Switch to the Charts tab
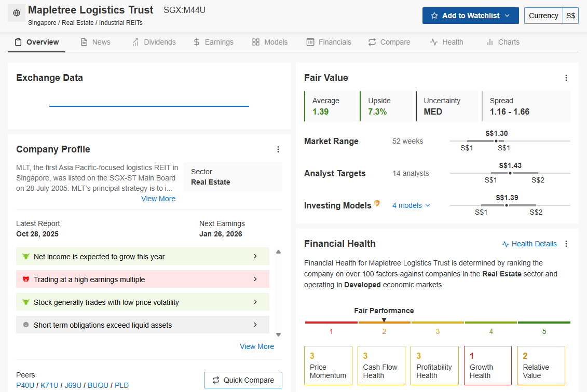The height and width of the screenshot is (392, 587). pyautogui.click(x=503, y=43)
